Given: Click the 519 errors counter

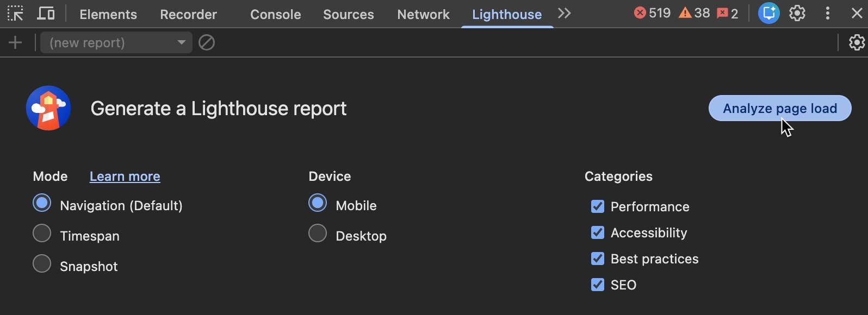Looking at the screenshot, I should coord(652,13).
